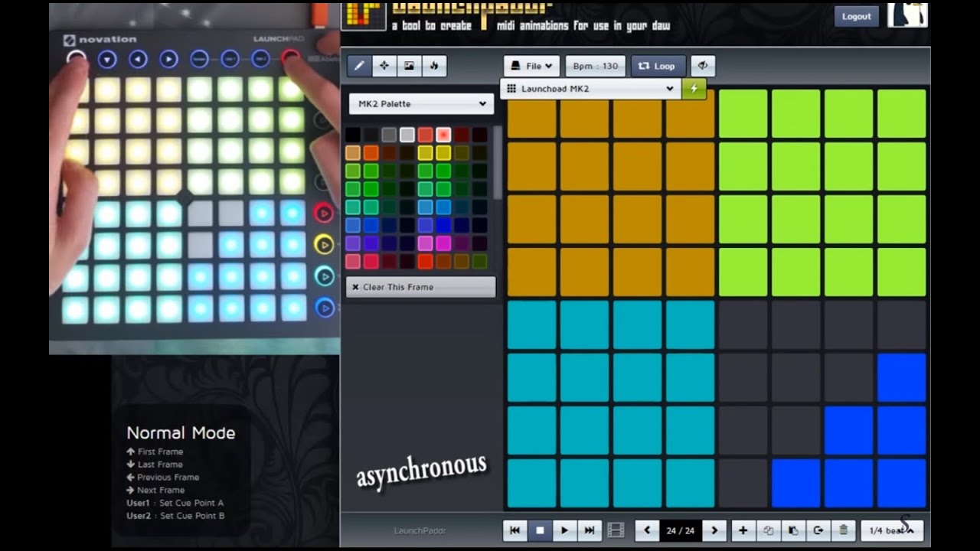
Task: Toggle the speaker sound button
Action: [703, 66]
